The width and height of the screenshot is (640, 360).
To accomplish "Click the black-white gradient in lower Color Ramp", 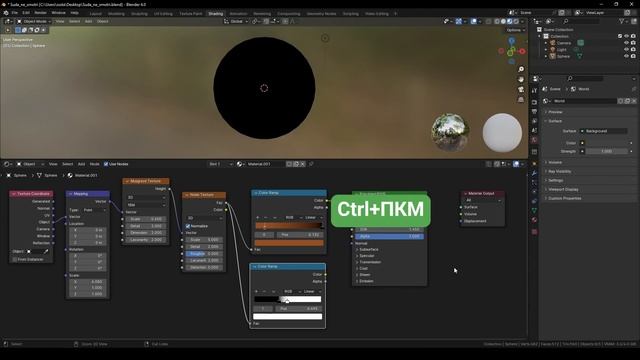I will click(288, 299).
